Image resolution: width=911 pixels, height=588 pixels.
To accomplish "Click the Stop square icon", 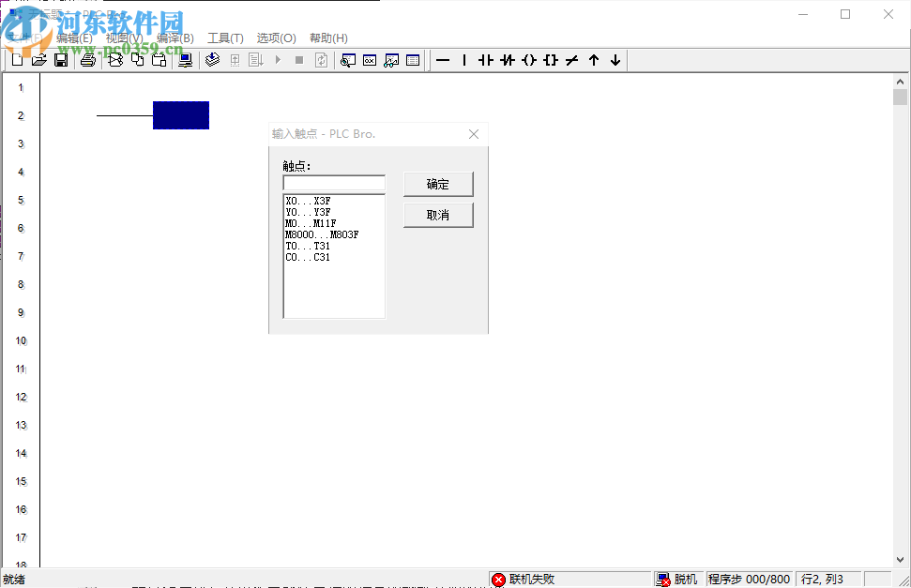I will [299, 60].
